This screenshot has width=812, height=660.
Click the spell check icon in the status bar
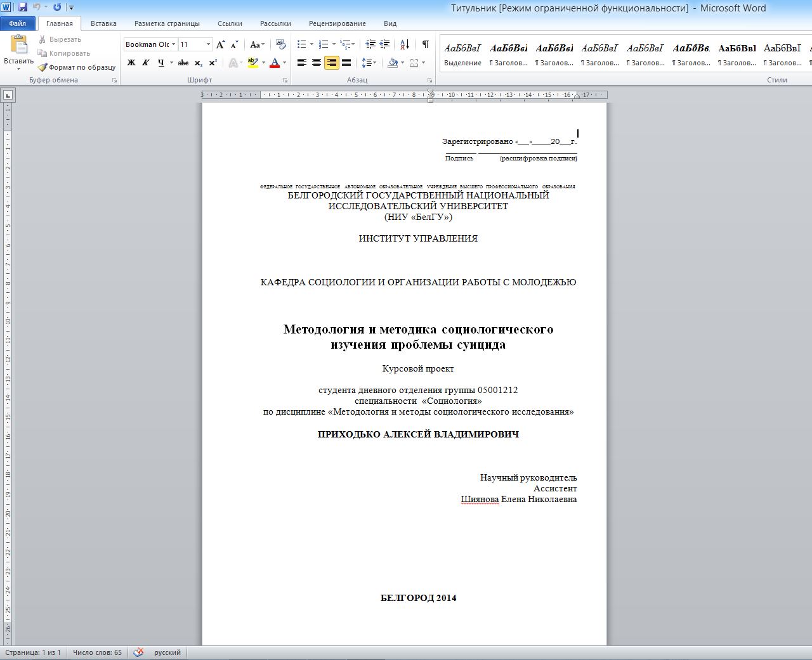[138, 652]
